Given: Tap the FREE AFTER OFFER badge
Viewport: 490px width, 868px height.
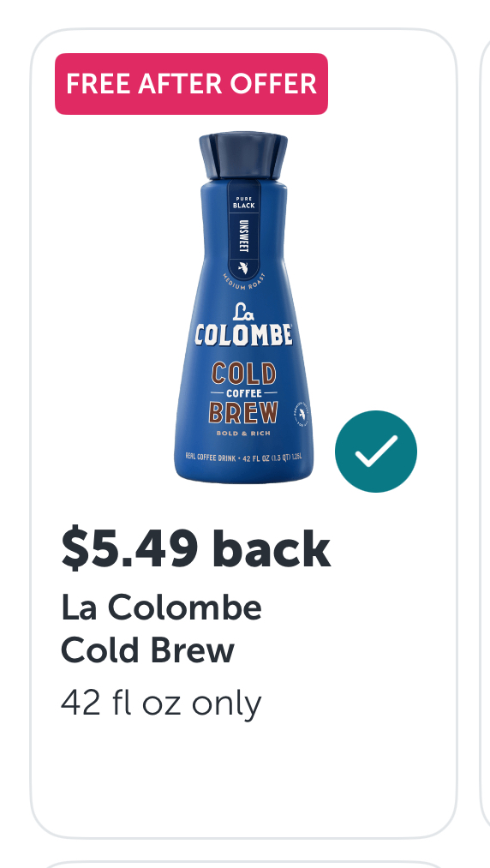Looking at the screenshot, I should point(192,84).
